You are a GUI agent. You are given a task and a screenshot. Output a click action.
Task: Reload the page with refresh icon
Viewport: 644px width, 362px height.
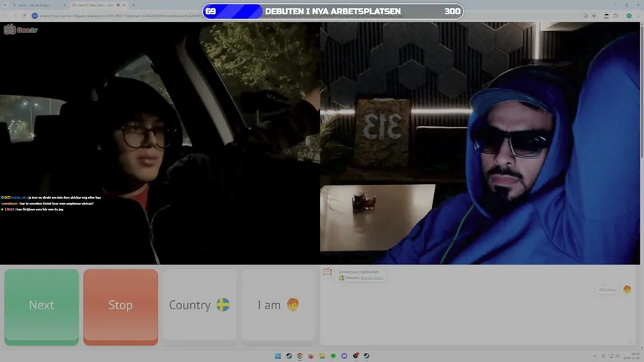pyautogui.click(x=24, y=16)
